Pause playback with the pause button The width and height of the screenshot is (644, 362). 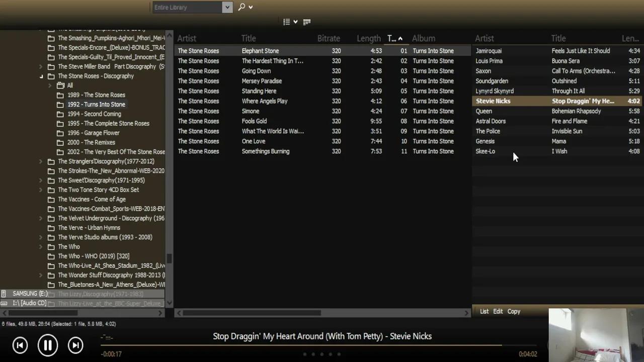point(48,345)
